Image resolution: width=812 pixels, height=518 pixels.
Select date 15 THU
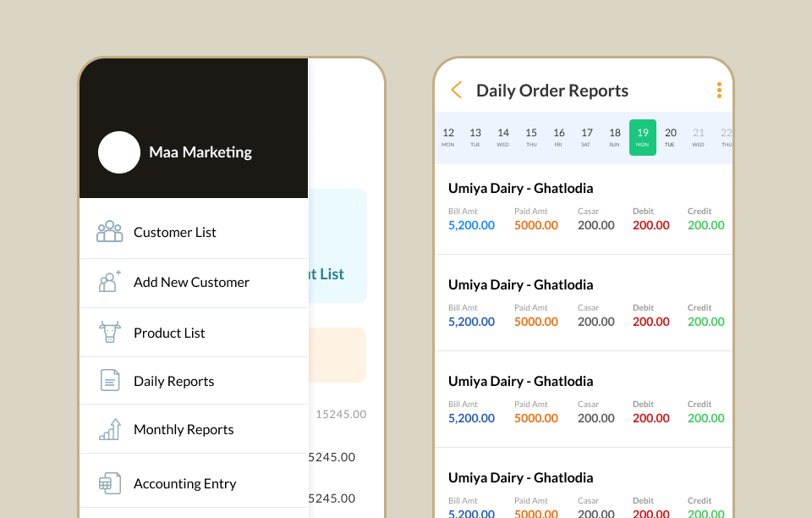pos(531,137)
